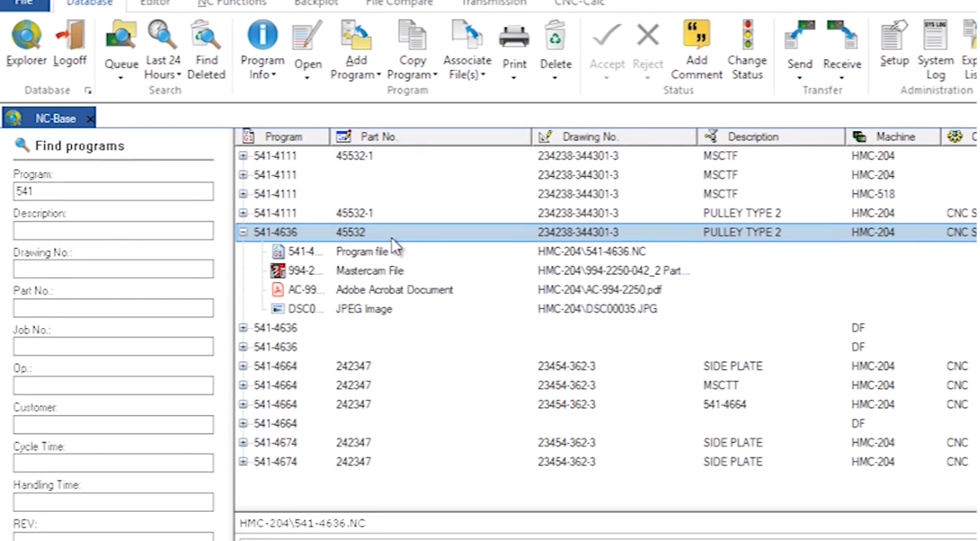980x541 pixels.
Task: Switch to the Editor ribbon tab
Action: point(154,3)
